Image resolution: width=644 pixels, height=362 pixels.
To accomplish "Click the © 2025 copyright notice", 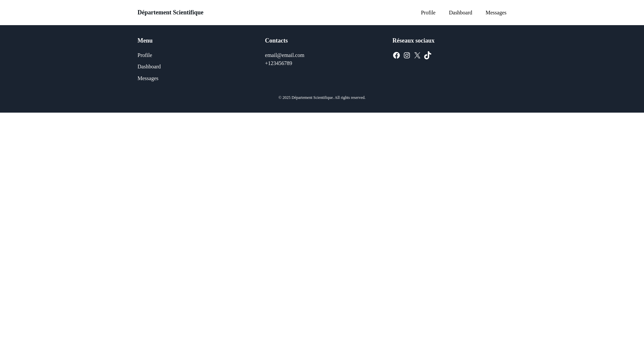I will [x=322, y=98].
